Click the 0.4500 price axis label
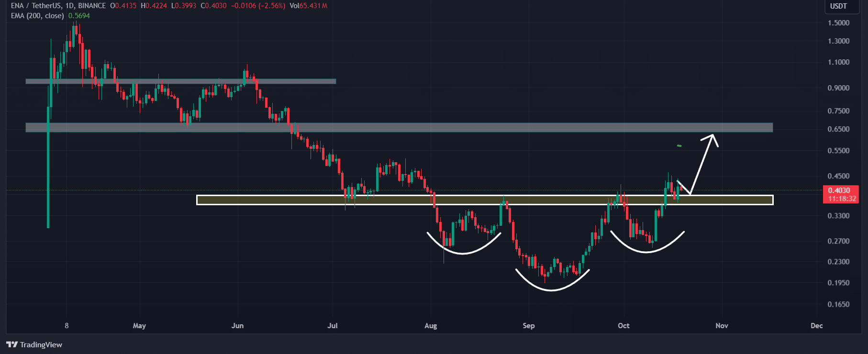The height and width of the screenshot is (354, 868). (838, 176)
